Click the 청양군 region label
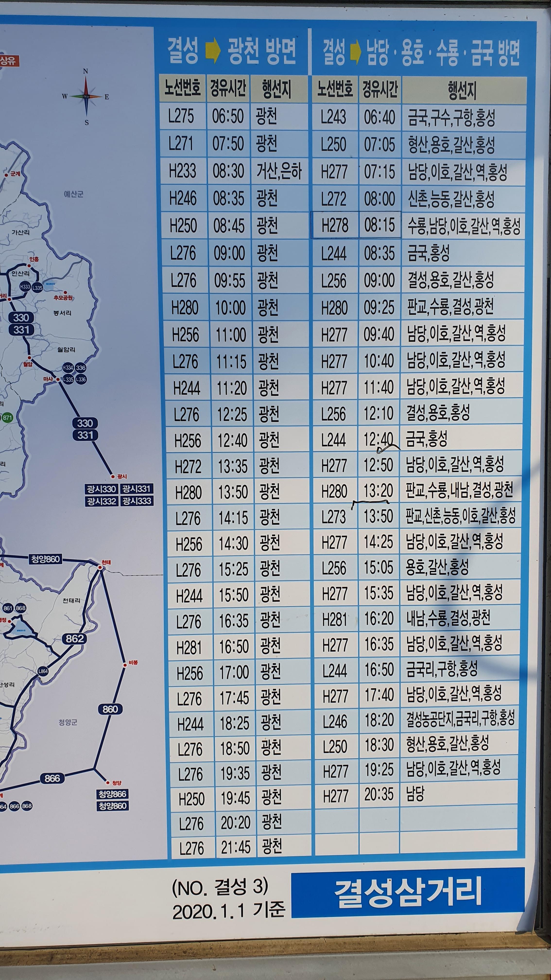Viewport: 551px width, 980px height. (x=68, y=722)
